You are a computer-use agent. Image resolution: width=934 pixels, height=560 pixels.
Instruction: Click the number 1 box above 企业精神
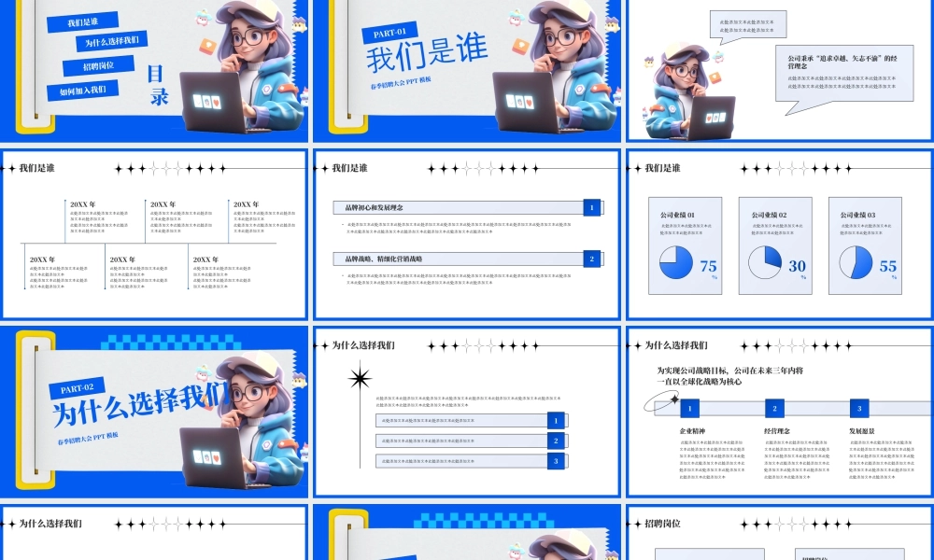click(x=690, y=408)
